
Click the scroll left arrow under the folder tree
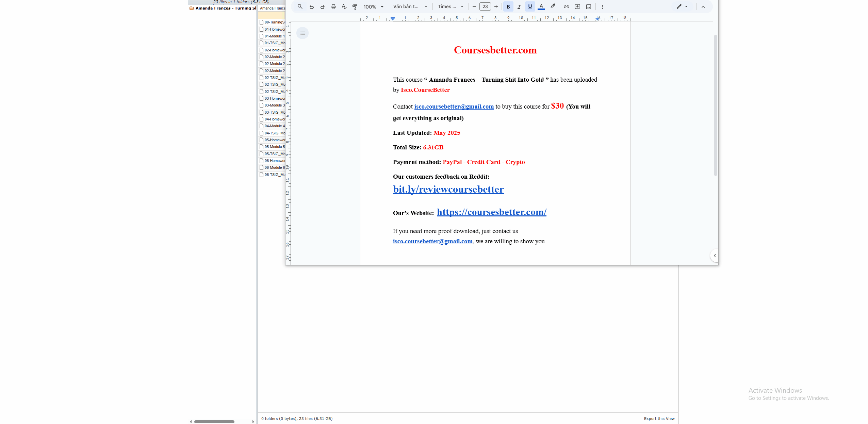[191, 422]
